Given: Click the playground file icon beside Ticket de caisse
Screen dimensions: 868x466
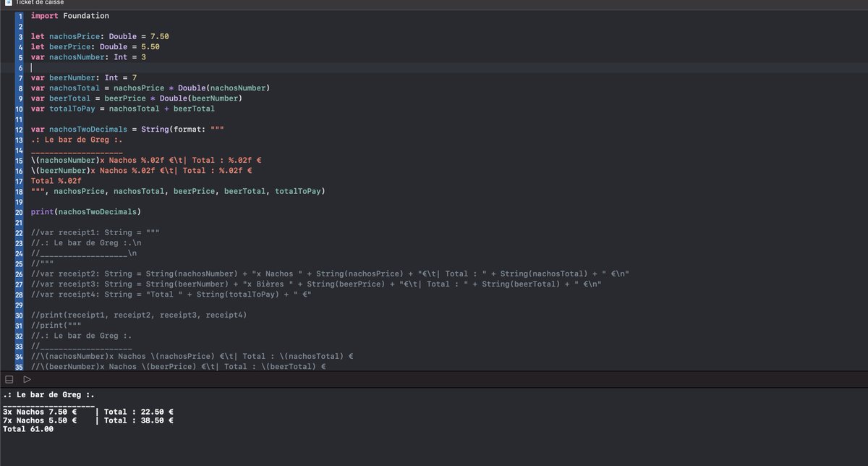Looking at the screenshot, I should 8,2.
